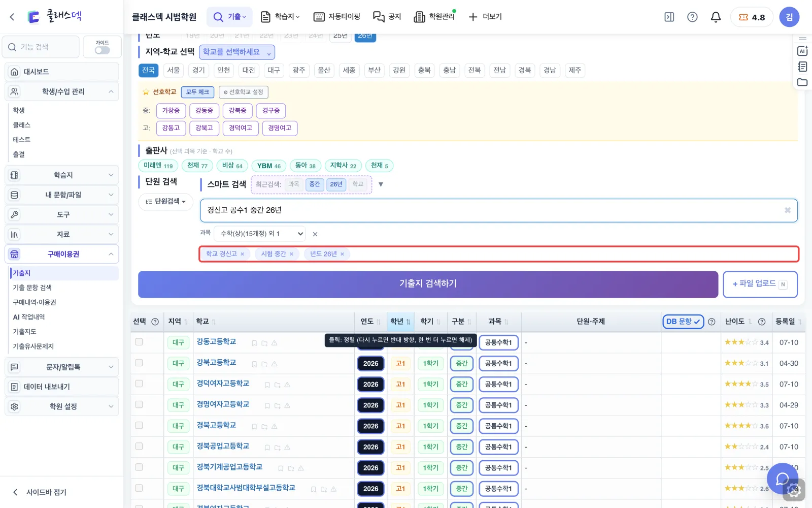Expand the 문자/알림톡 sidebar section
Image resolution: width=812 pixels, height=508 pixels.
(x=62, y=367)
